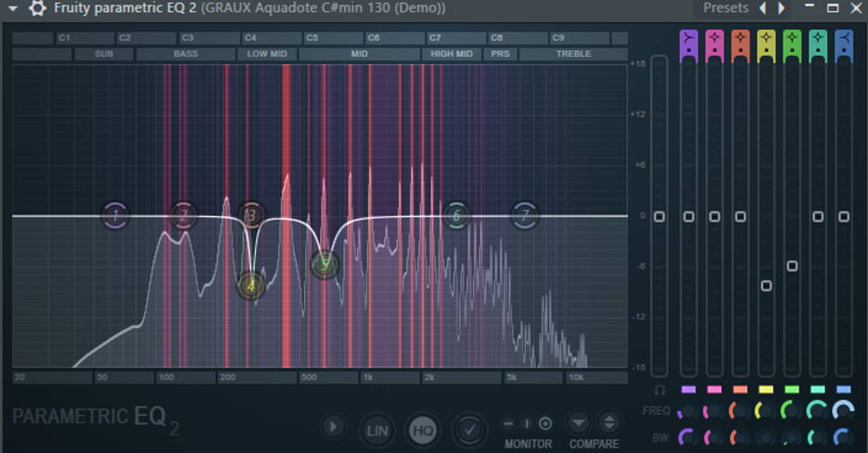Click the LOW MID range label
Screen dimensions: 868x453
coord(267,54)
